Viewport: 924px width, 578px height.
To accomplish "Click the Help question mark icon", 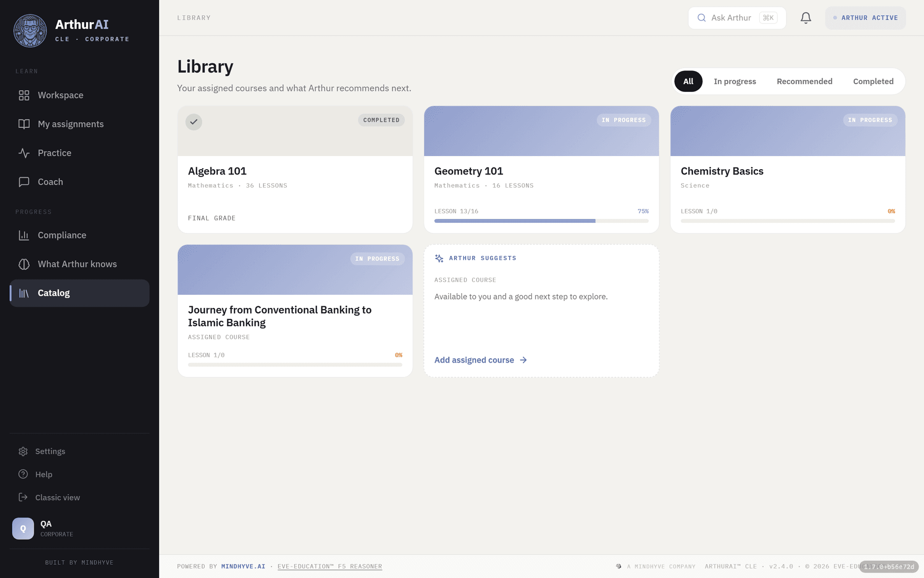I will point(23,474).
